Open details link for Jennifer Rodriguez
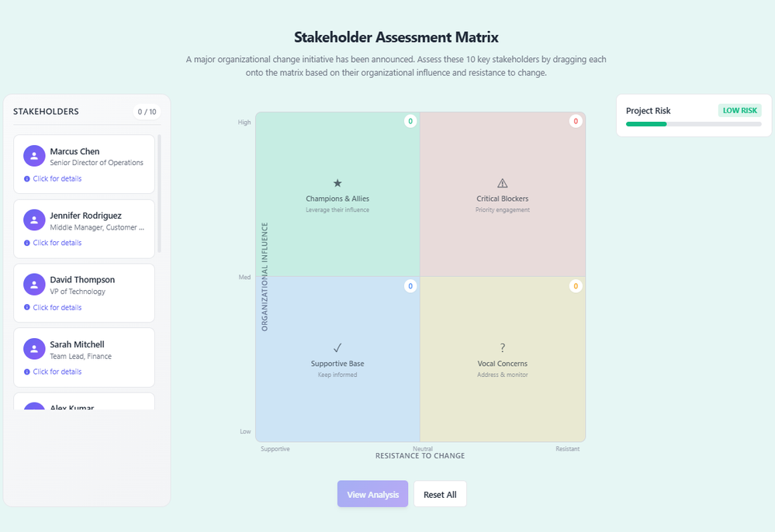Screen dimensions: 775x532 57,243
